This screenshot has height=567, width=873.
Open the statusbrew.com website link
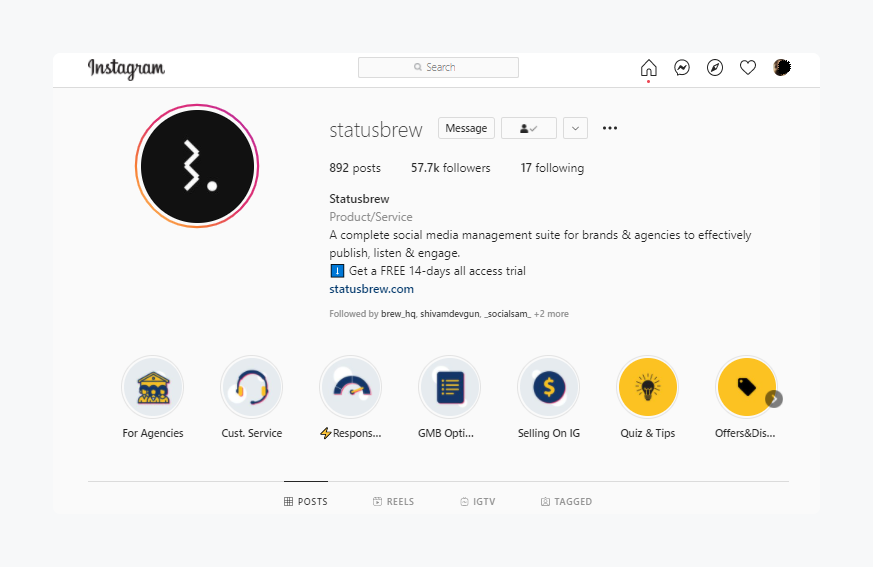tap(371, 289)
